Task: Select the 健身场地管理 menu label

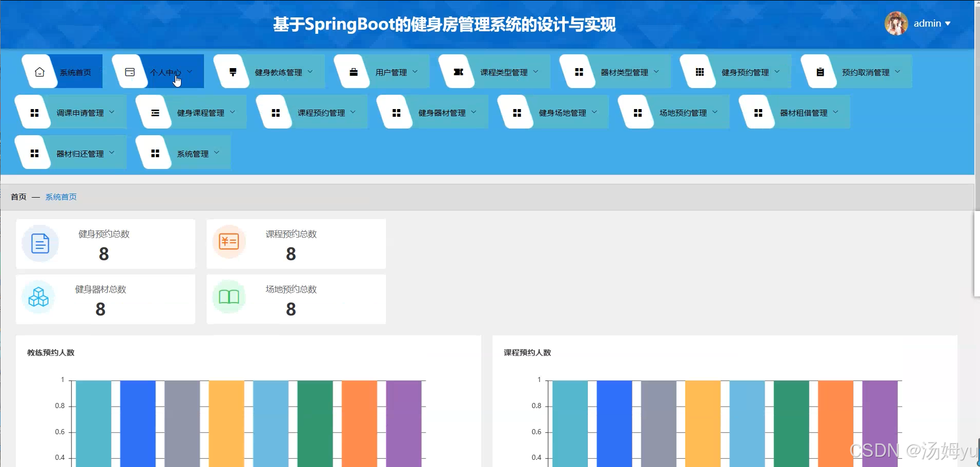Action: coord(562,113)
